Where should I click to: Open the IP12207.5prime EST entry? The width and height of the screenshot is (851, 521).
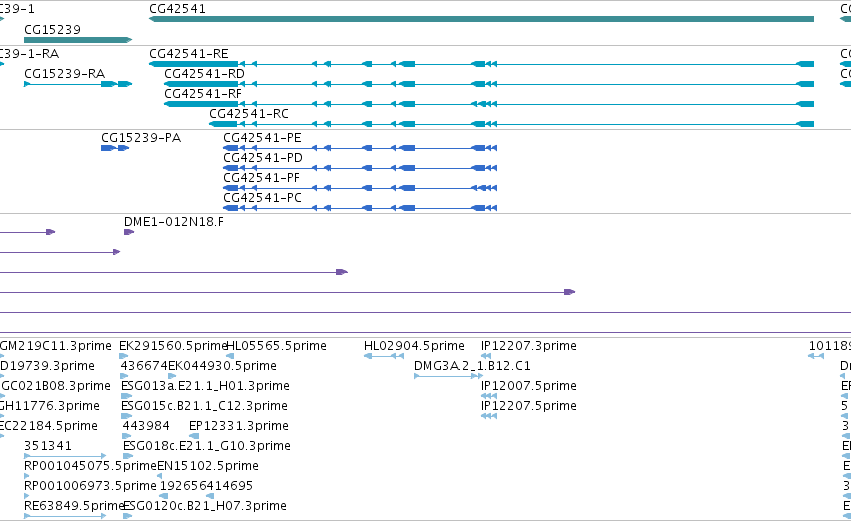pyautogui.click(x=529, y=406)
